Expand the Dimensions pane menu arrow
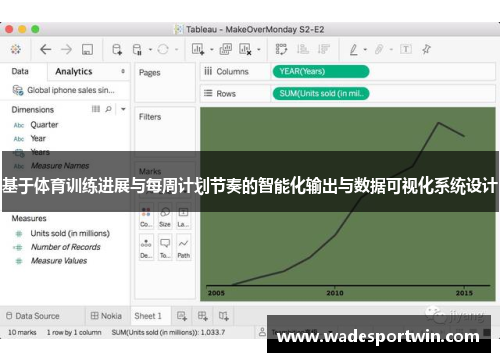 click(123, 109)
